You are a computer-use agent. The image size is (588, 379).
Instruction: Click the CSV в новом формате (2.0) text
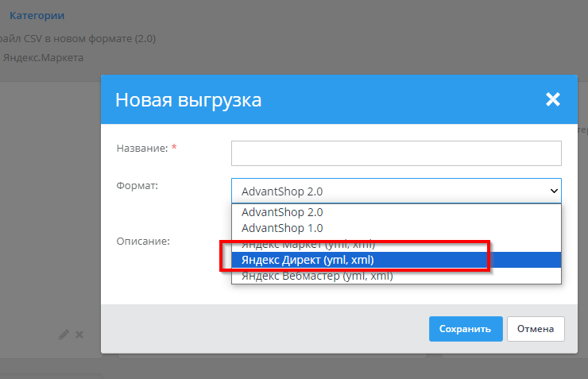click(x=90, y=39)
